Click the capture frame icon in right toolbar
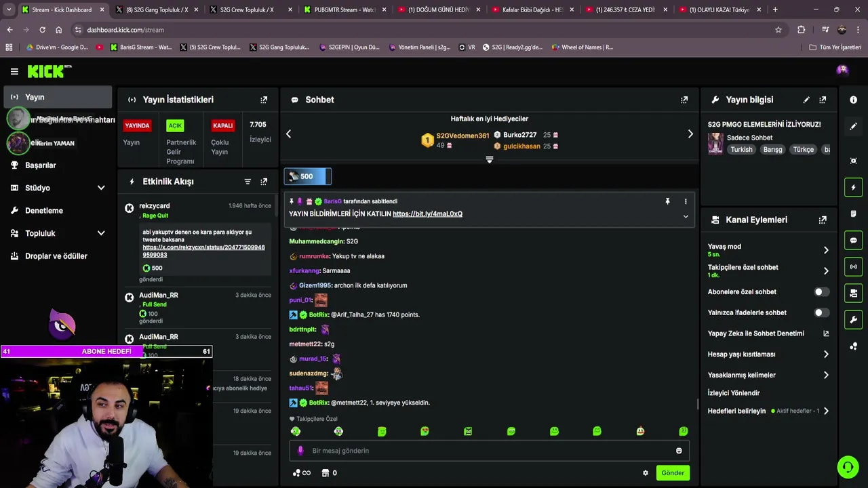Image resolution: width=868 pixels, height=488 pixels. 853,161
